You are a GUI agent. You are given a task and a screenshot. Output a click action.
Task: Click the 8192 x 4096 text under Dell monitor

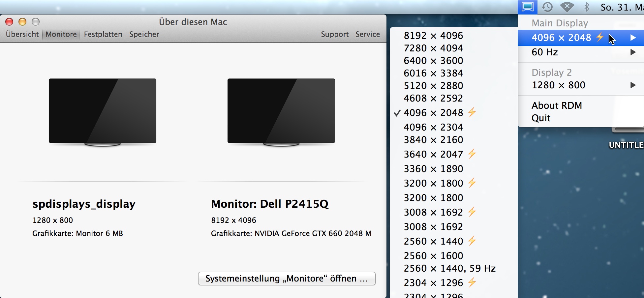click(x=233, y=220)
